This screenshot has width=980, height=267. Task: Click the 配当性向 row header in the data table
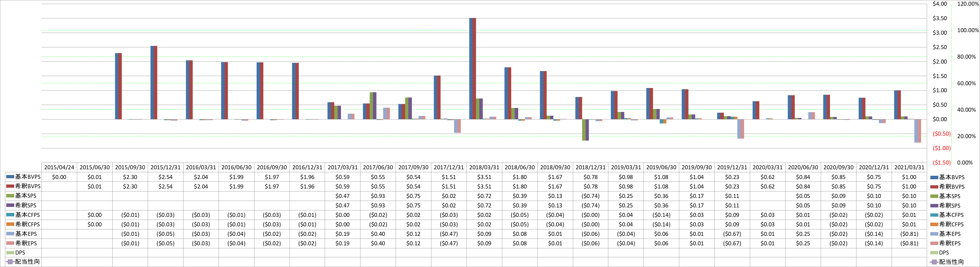click(x=23, y=262)
